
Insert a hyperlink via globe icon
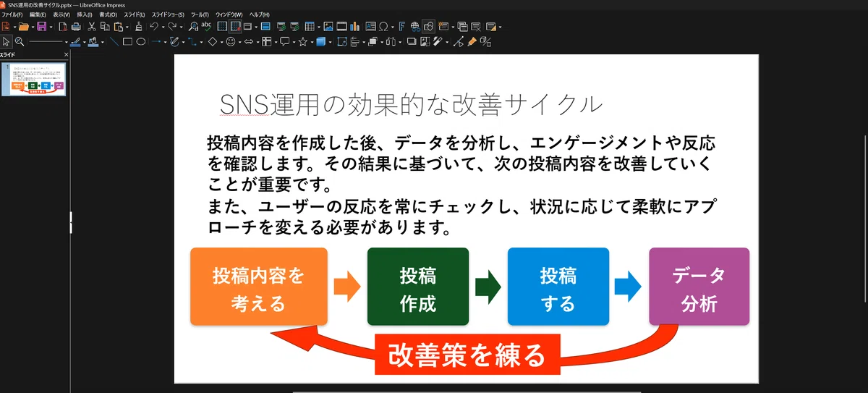(415, 27)
